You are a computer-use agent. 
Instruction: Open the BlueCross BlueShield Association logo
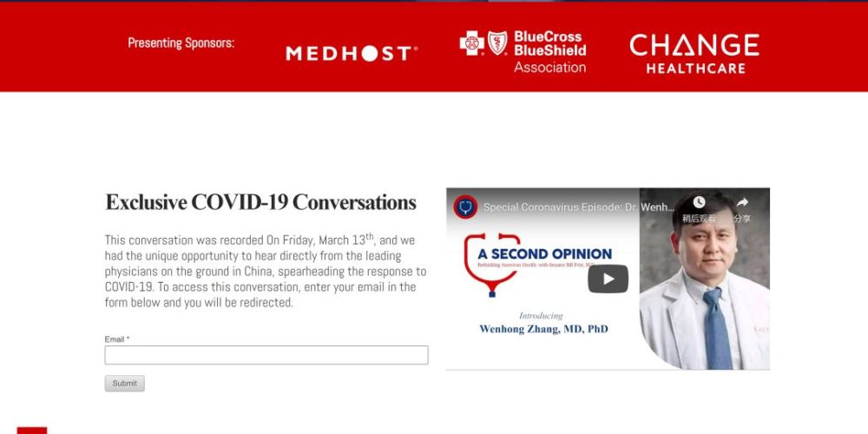523,52
